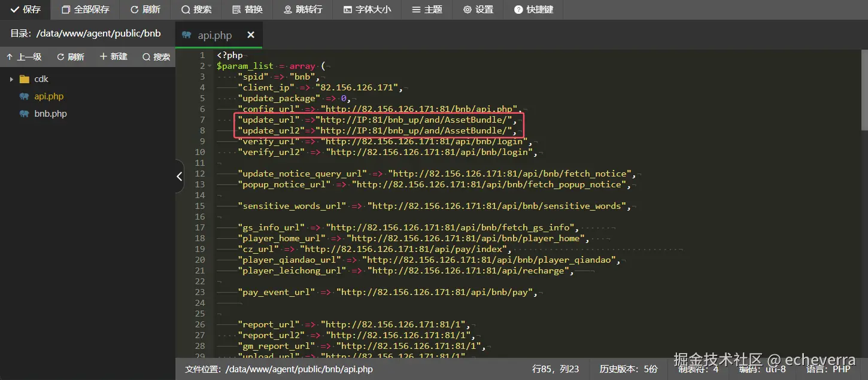Image resolution: width=868 pixels, height=380 pixels.
Task: Click the 搜索 magnifier icon in top toolbar
Action: [186, 10]
